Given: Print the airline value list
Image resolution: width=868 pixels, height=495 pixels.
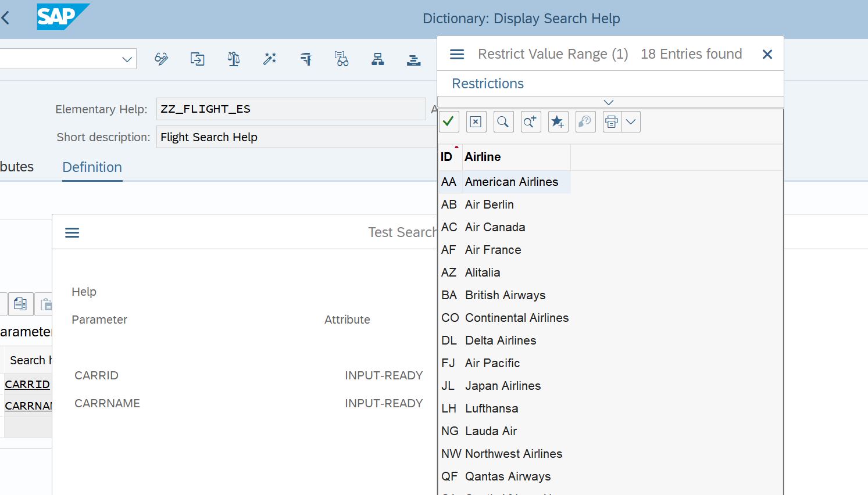Looking at the screenshot, I should [x=611, y=121].
